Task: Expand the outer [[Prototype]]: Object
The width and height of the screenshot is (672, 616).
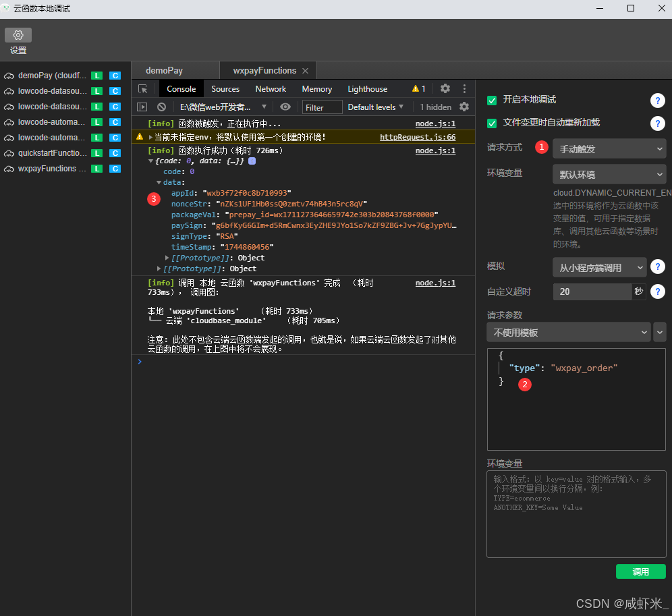Action: point(159,269)
